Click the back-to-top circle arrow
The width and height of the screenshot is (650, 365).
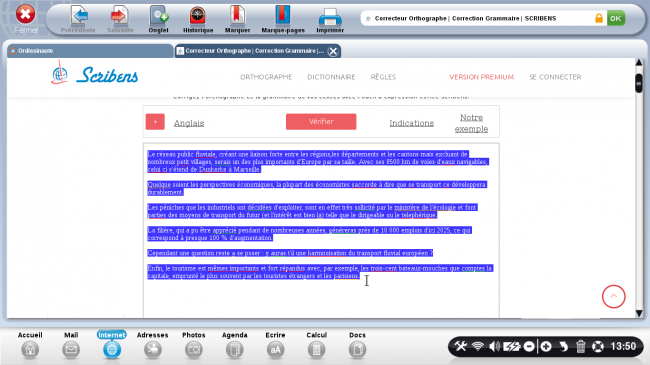[x=614, y=296]
